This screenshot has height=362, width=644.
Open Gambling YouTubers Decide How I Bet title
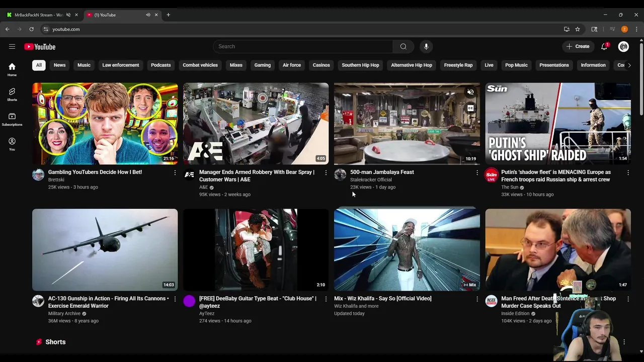click(x=95, y=172)
